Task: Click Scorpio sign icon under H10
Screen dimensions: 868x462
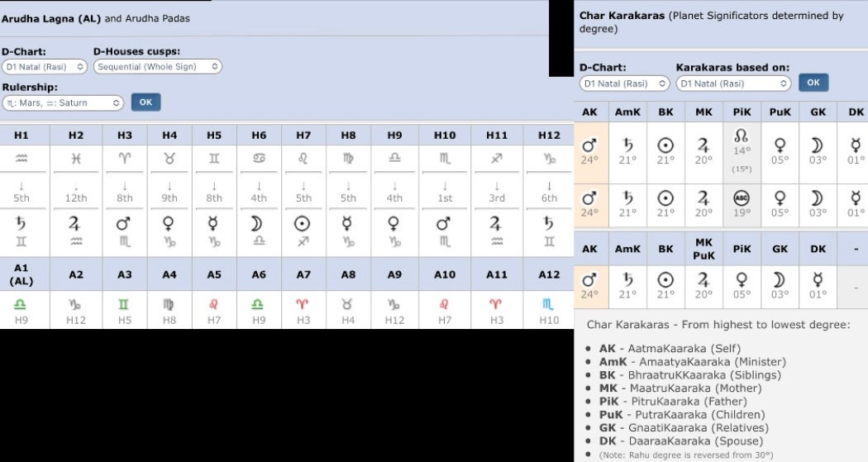Action: [x=445, y=158]
